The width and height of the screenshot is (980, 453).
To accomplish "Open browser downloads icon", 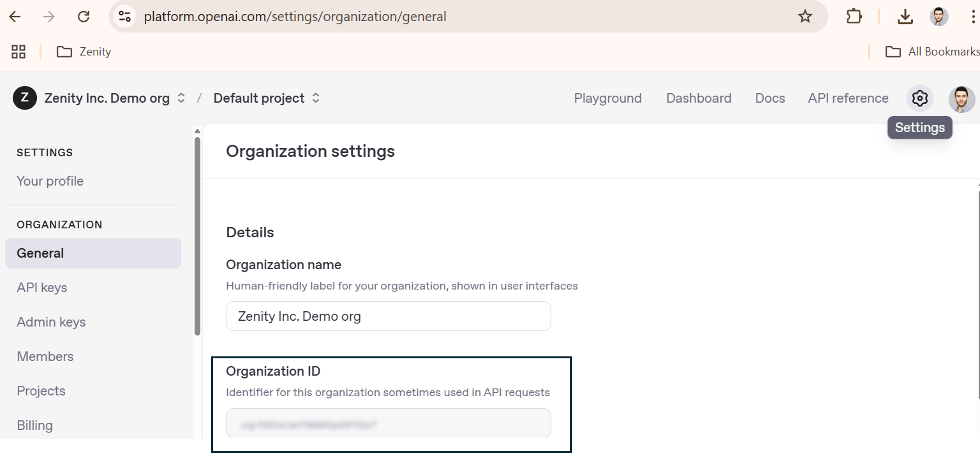I will tap(905, 16).
